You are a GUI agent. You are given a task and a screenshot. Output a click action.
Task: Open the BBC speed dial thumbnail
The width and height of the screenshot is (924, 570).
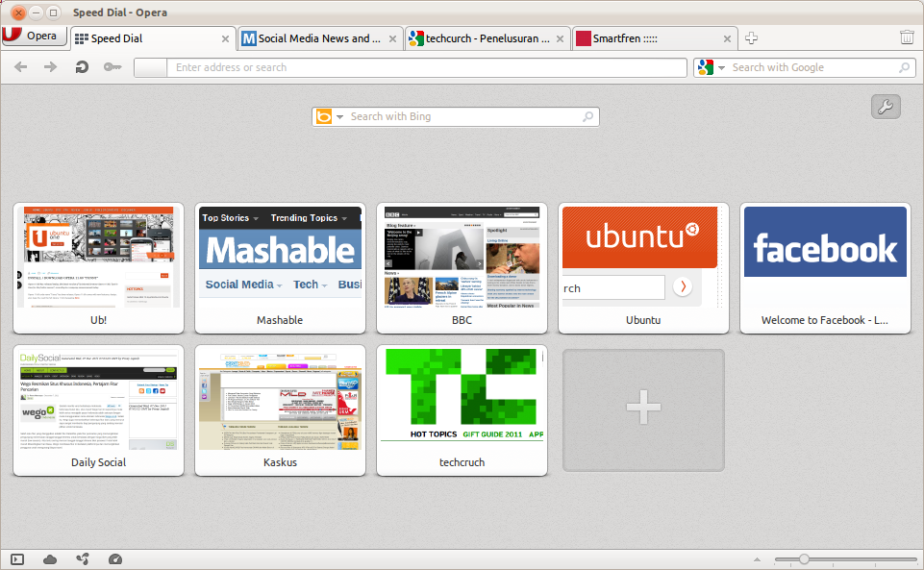pyautogui.click(x=462, y=268)
